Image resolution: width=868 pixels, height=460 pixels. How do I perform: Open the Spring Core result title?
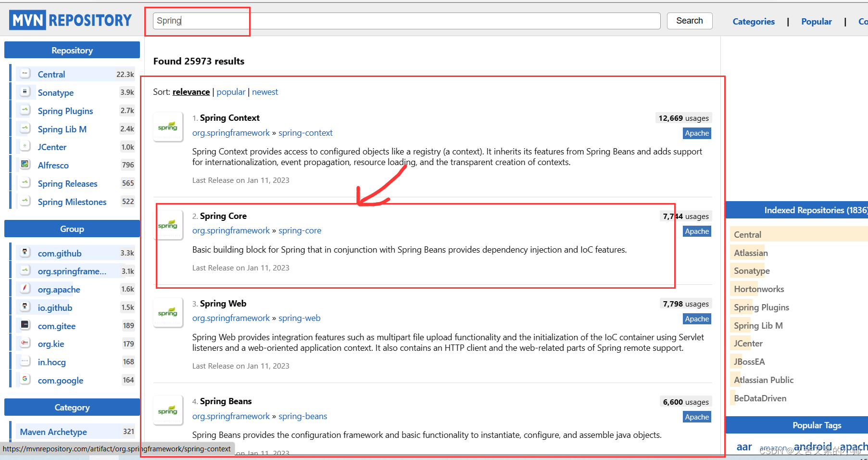(x=223, y=216)
